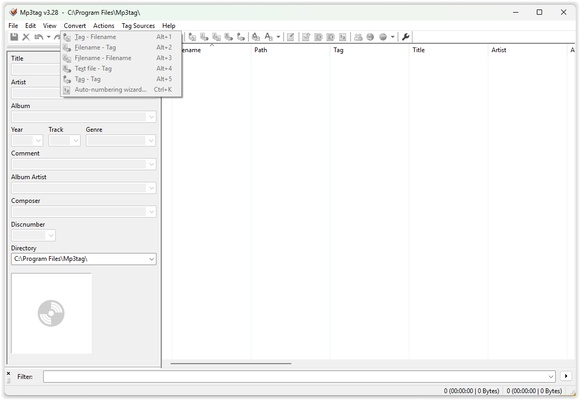Open the File menu
This screenshot has height=400, width=580.
tap(13, 26)
